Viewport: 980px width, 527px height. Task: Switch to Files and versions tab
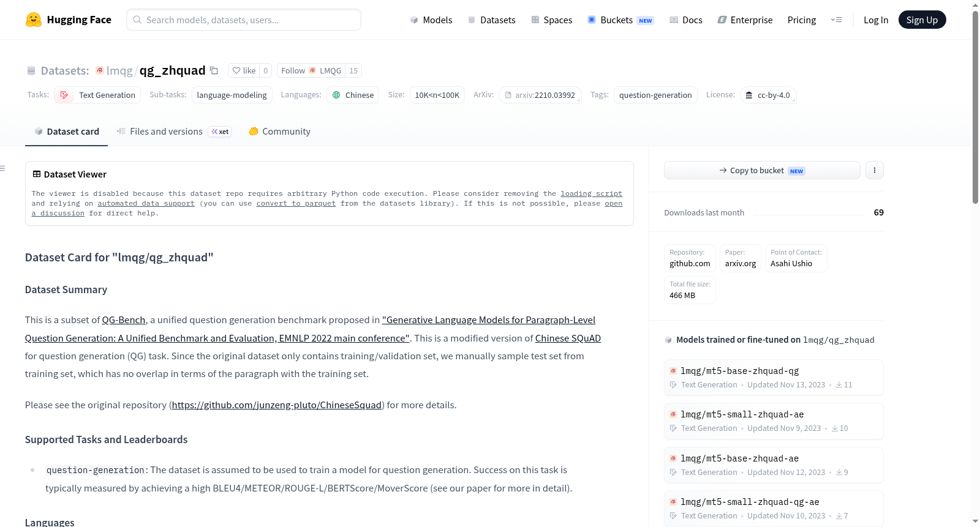174,131
